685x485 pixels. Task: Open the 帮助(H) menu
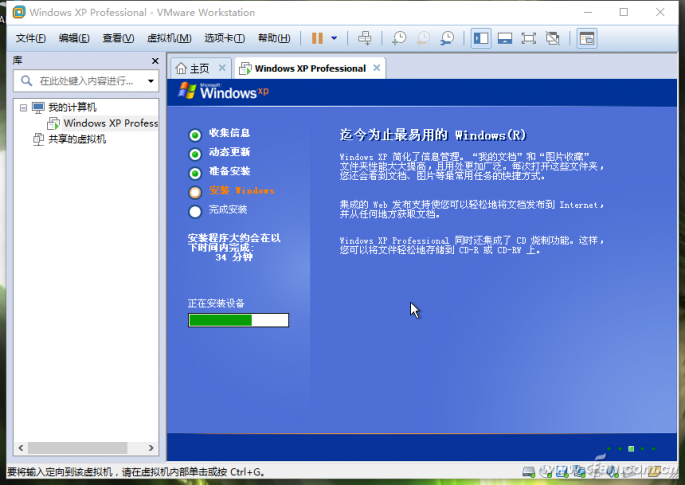point(273,38)
